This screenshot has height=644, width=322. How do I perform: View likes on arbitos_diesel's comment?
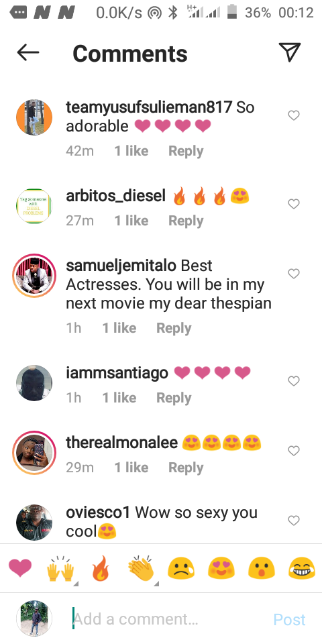131,221
